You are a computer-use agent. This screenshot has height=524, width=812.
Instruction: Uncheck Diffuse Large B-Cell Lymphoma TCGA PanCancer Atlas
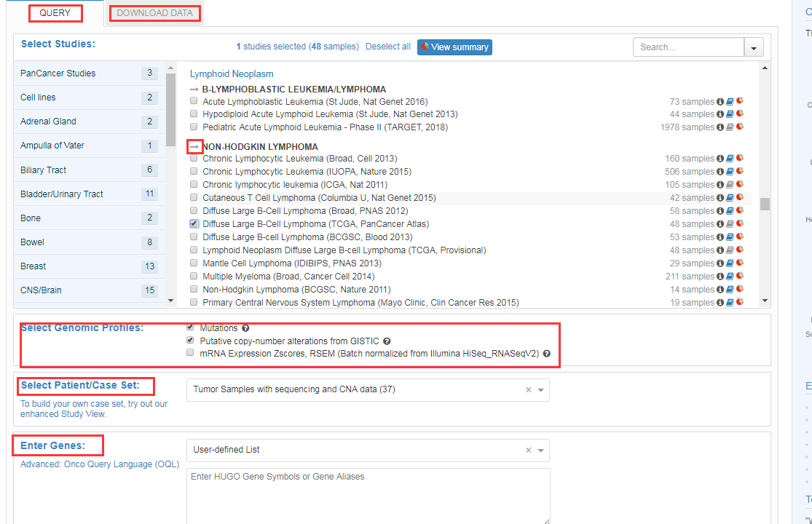(x=194, y=224)
